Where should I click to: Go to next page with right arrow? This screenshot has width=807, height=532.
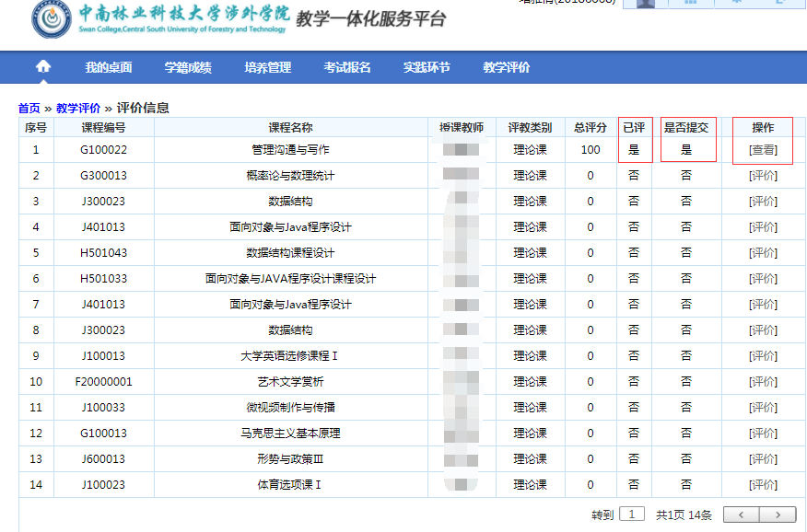[x=778, y=515]
